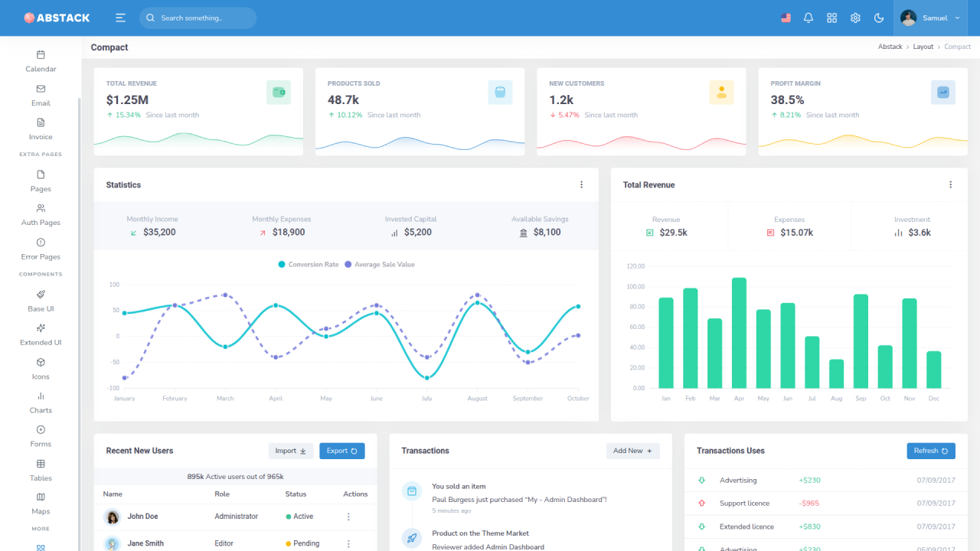Click the Active status for John Doe
Image resolution: width=980 pixels, height=551 pixels.
[299, 517]
